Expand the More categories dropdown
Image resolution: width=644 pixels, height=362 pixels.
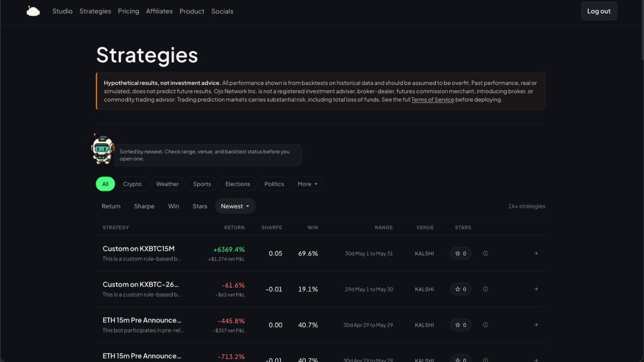(307, 184)
